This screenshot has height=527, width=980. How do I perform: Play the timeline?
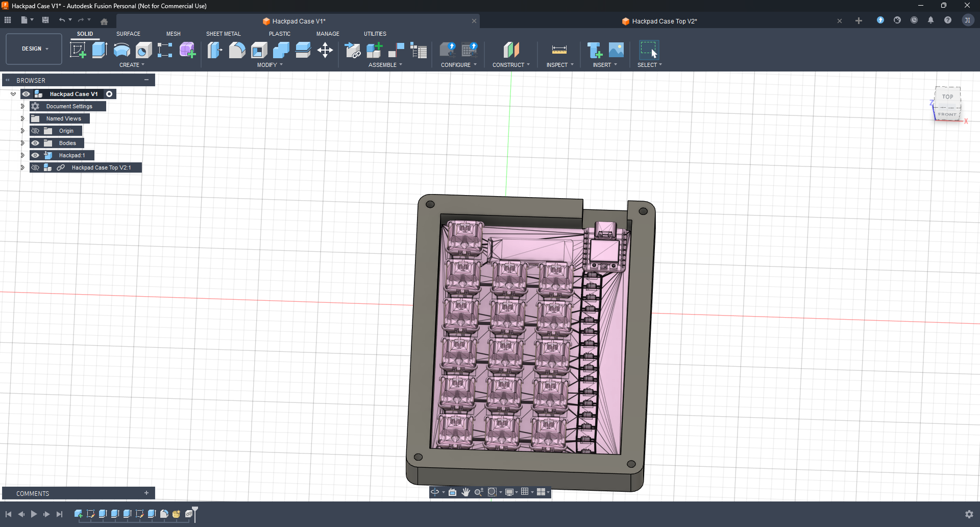34,514
